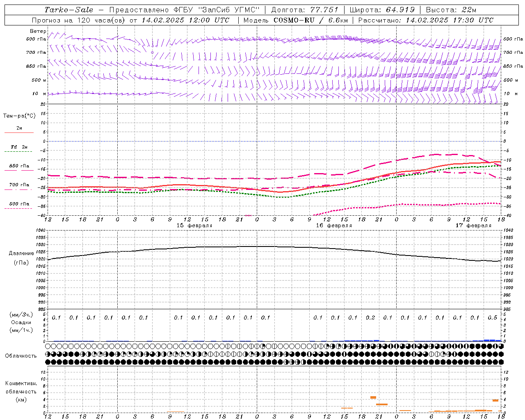Select the 'Высота: 22м' elevation text

coord(451,10)
